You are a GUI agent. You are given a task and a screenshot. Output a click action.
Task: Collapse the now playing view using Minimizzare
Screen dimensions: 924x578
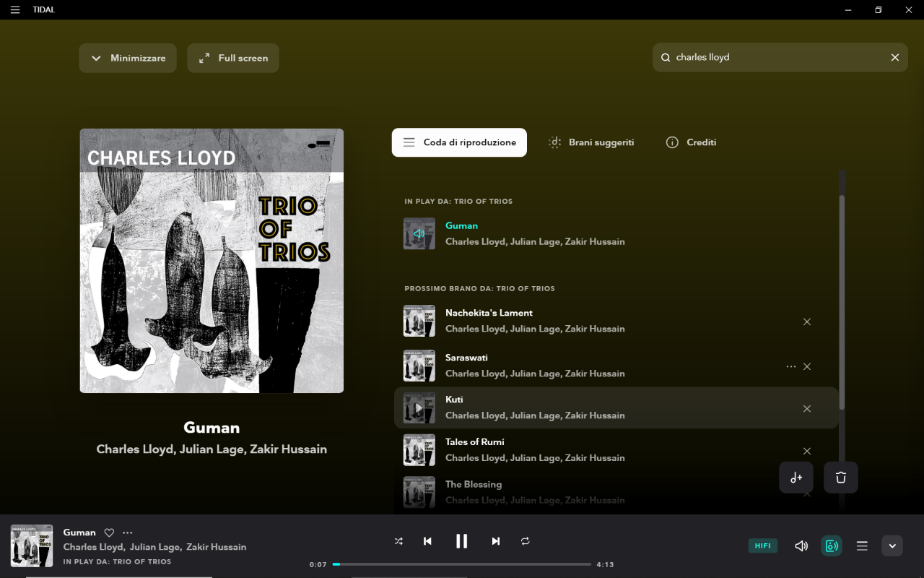point(128,58)
